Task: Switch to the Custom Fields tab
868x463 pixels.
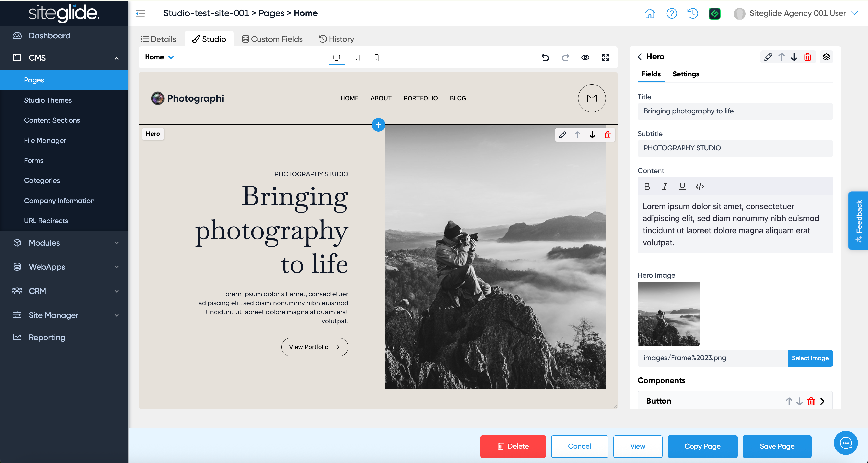Action: click(272, 39)
